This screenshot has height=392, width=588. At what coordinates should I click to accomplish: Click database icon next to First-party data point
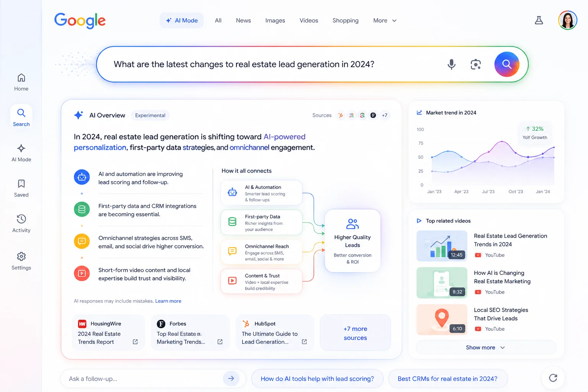tap(82, 209)
